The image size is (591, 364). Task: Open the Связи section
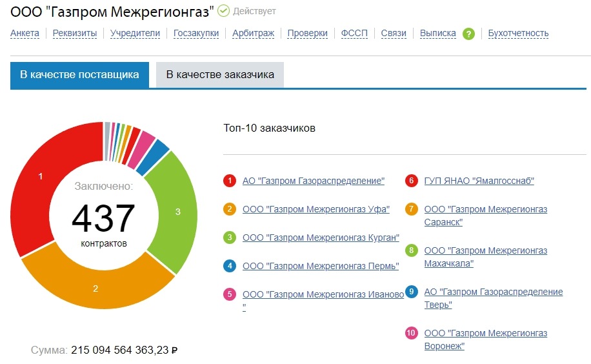coord(394,33)
